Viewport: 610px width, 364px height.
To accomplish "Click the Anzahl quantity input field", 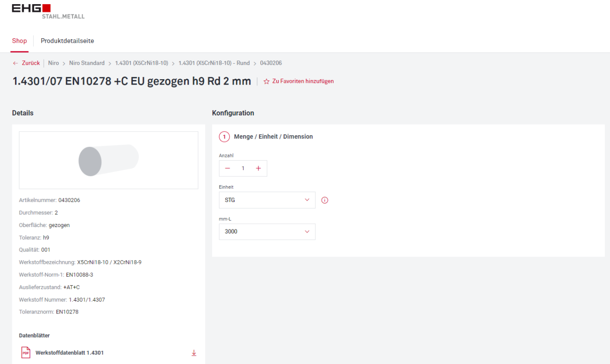I will [x=243, y=168].
